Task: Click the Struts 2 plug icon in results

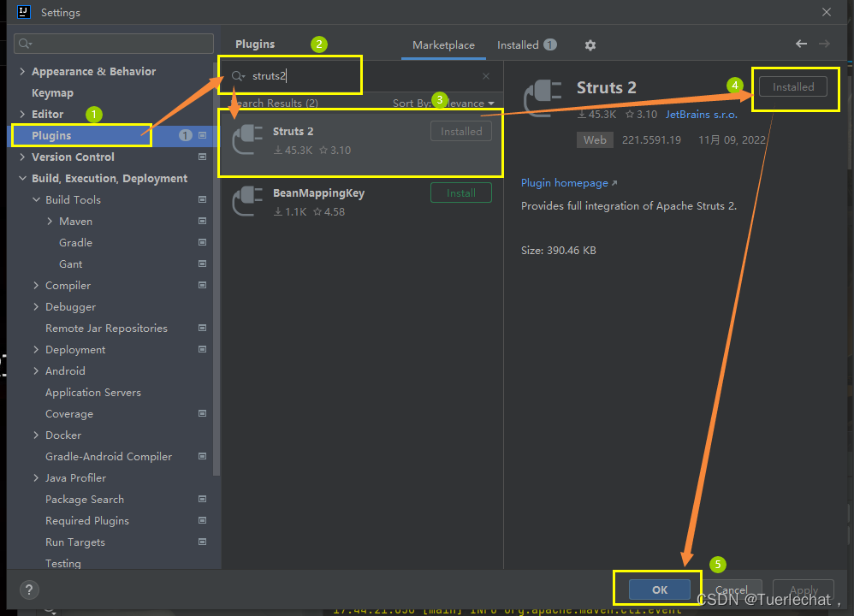Action: [x=248, y=139]
